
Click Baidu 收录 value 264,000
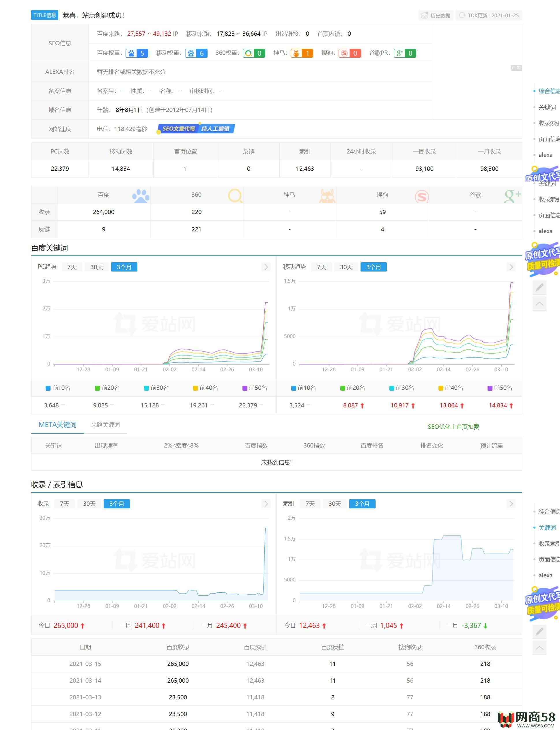pos(104,212)
